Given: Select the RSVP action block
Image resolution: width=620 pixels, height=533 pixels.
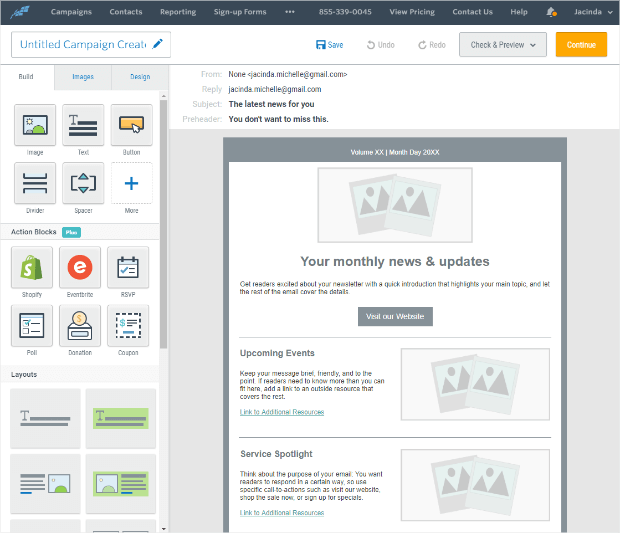Looking at the screenshot, I should [128, 267].
